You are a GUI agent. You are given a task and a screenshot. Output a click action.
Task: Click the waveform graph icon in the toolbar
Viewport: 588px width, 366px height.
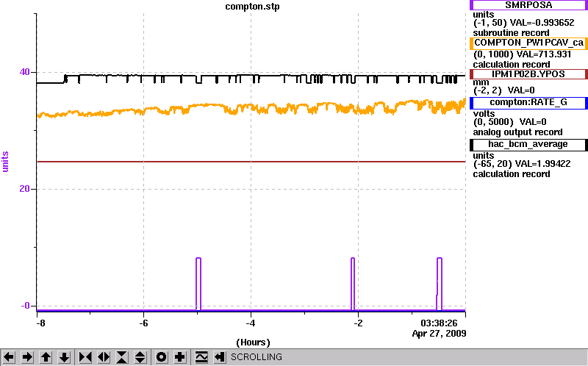[201, 357]
